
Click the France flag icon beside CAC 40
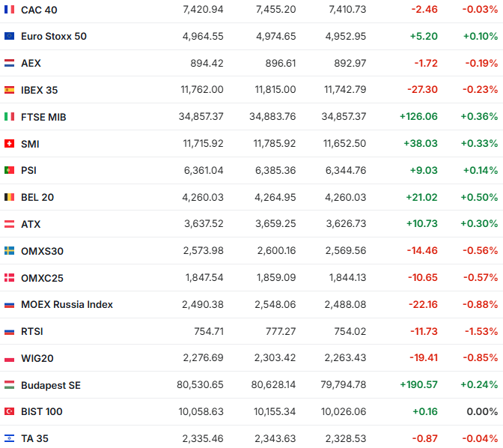(9, 10)
